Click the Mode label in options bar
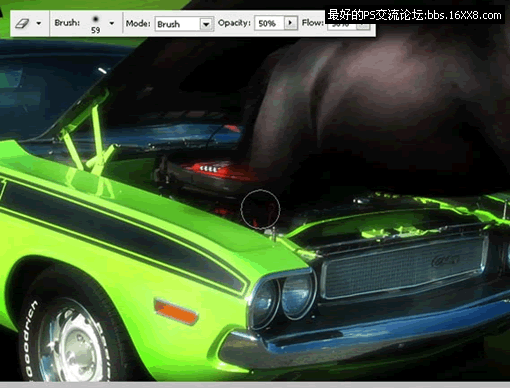The height and width of the screenshot is (388, 510). pos(138,24)
